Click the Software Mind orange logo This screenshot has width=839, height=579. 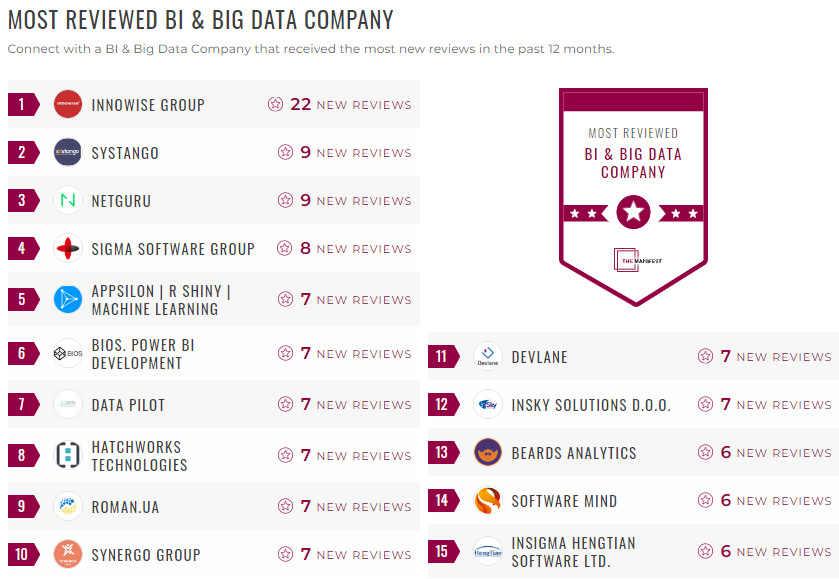pos(487,501)
